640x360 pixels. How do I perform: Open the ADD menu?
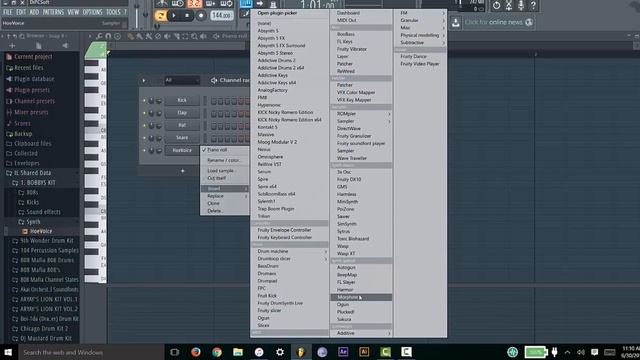pos(34,12)
